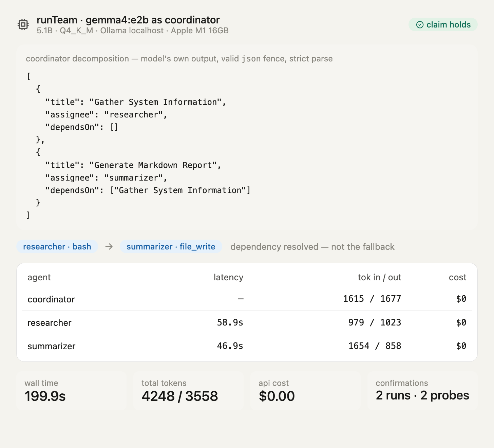Click the coordinator row $0 cost
This screenshot has width=494, height=448.
pyautogui.click(x=461, y=299)
